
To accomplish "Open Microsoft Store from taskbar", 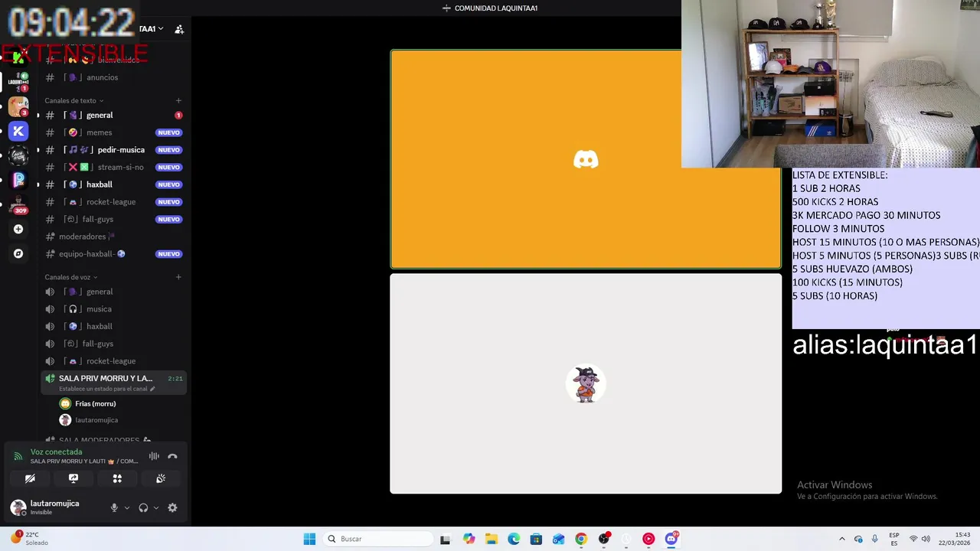I will click(x=536, y=539).
